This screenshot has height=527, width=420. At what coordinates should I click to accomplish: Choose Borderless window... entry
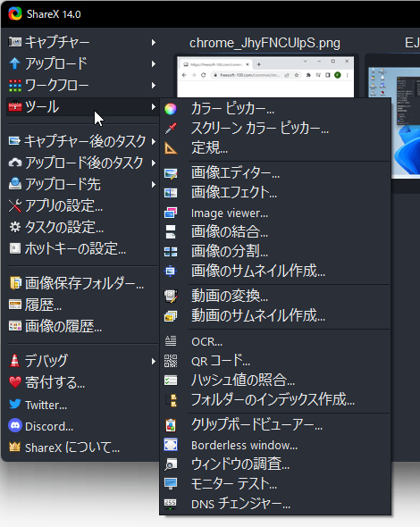275,445
